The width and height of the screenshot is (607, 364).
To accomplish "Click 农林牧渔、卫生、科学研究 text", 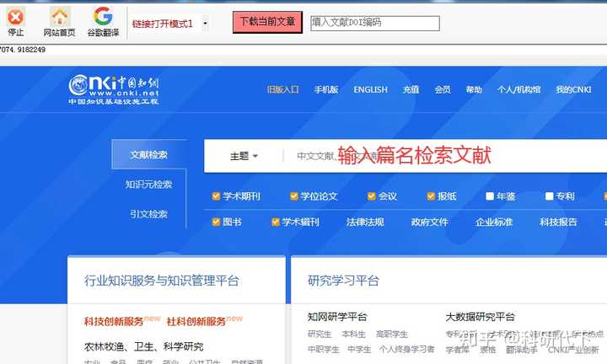I will pyautogui.click(x=144, y=346).
